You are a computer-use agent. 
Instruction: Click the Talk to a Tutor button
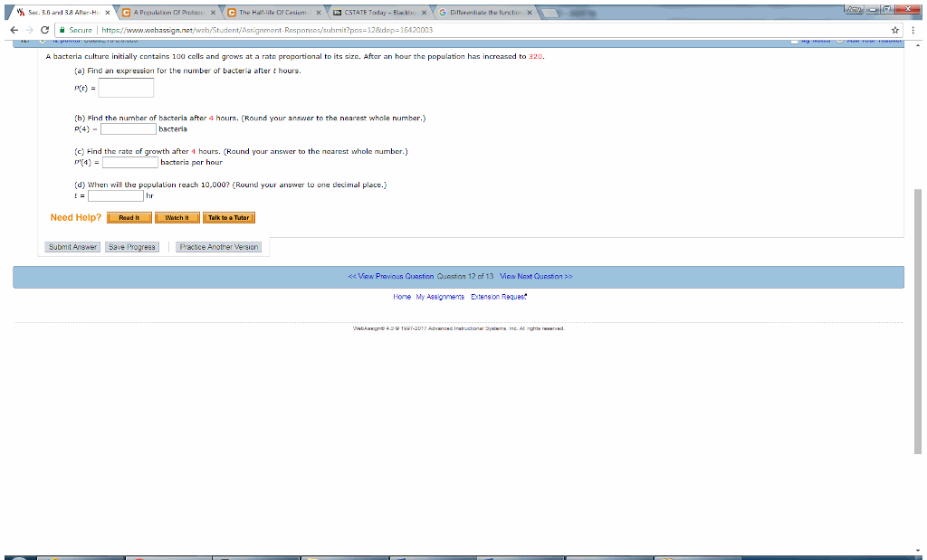[x=229, y=217]
